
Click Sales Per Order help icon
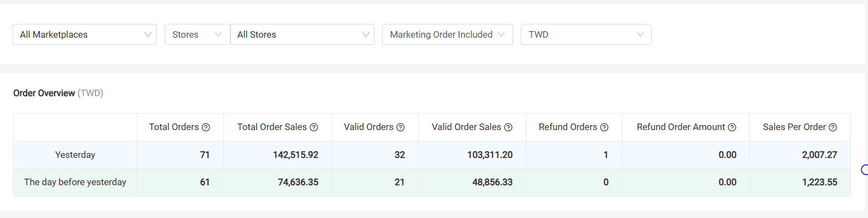(833, 127)
